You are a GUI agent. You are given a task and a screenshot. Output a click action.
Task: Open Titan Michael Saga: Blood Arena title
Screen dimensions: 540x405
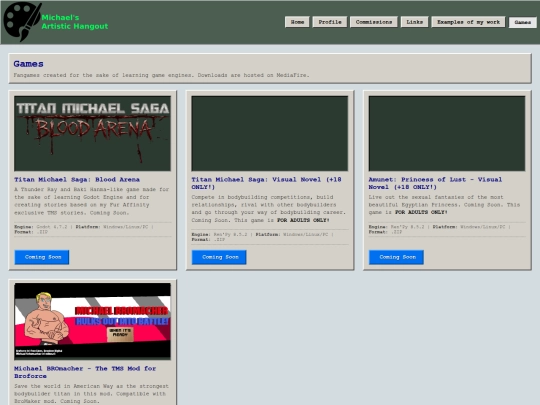tap(77, 179)
